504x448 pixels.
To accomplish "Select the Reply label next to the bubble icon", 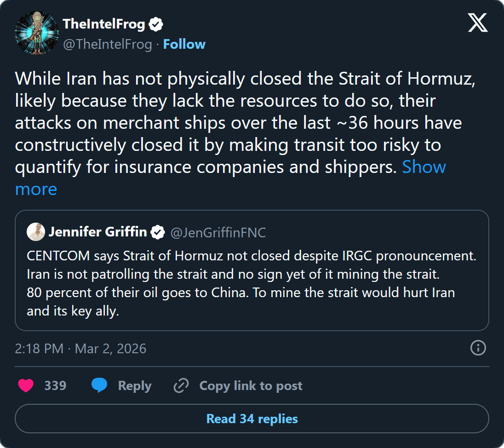I will tap(134, 385).
